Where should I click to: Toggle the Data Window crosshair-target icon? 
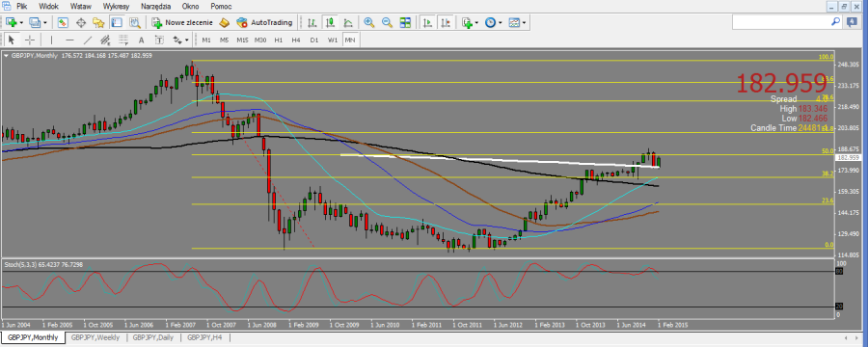81,23
